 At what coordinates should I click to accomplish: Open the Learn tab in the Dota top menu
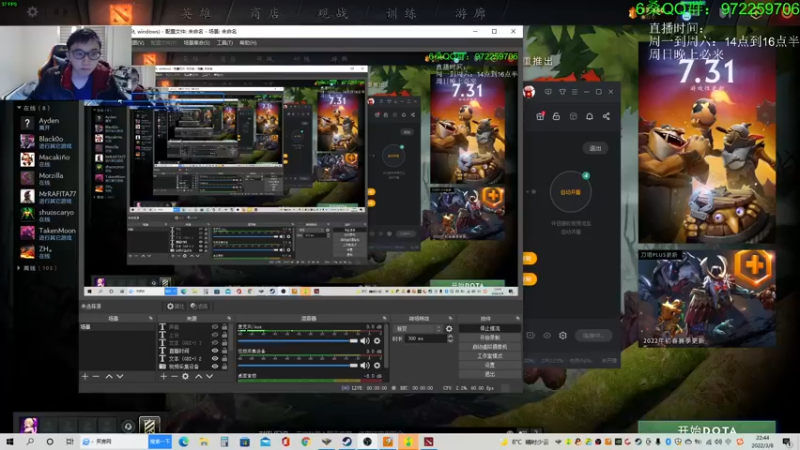[402, 13]
